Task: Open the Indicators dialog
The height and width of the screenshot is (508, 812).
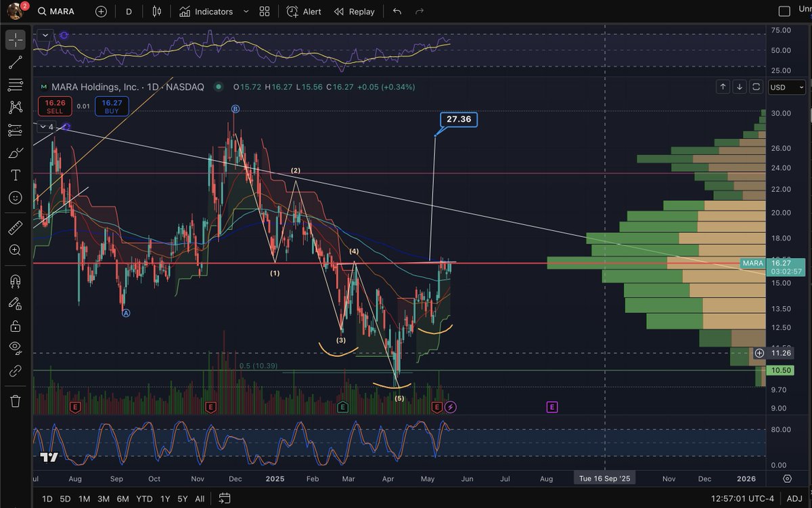Action: pyautogui.click(x=206, y=12)
